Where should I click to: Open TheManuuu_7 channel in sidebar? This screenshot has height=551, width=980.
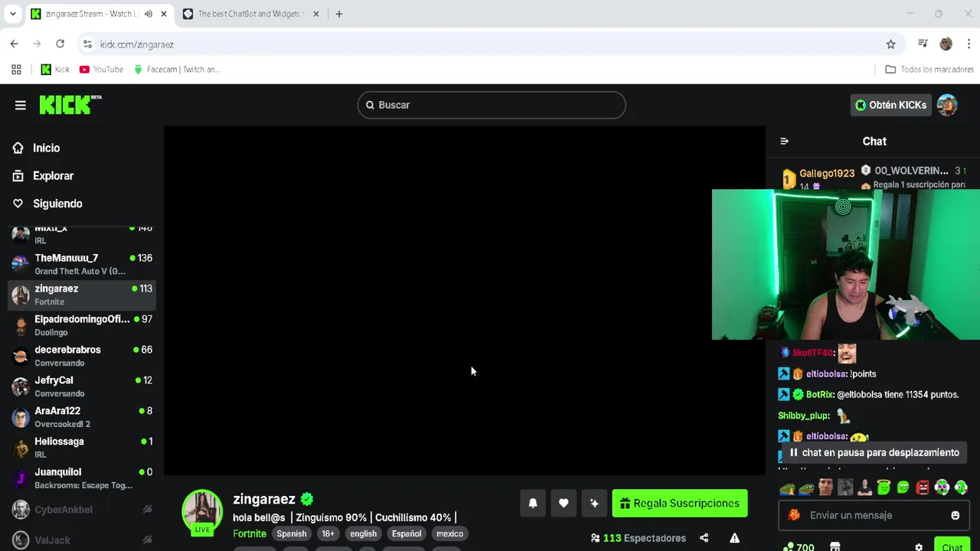point(81,264)
